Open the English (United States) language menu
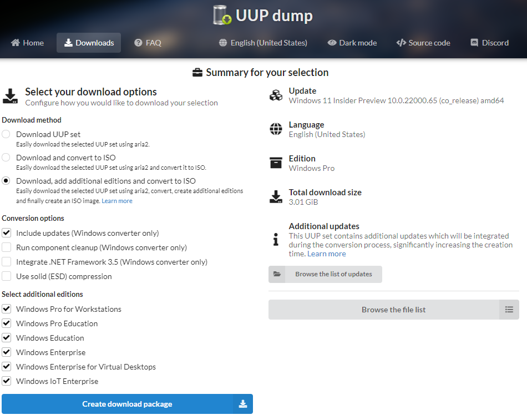 [263, 43]
